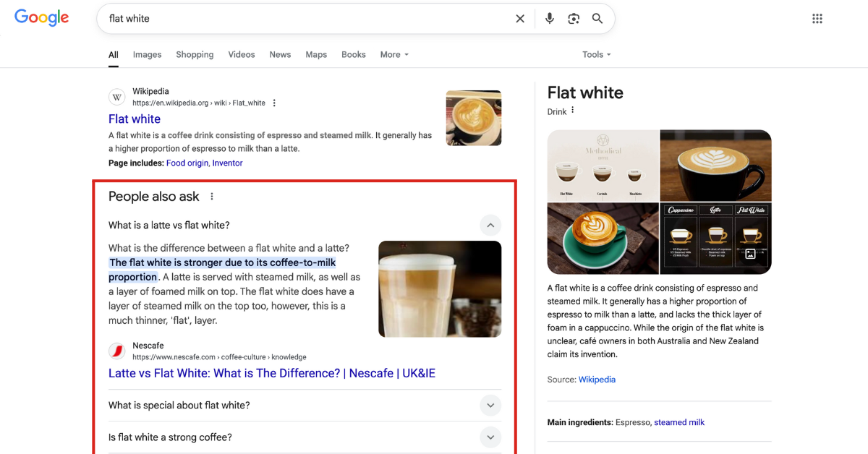Open options beside People also ask
This screenshot has width=868, height=454.
click(212, 197)
